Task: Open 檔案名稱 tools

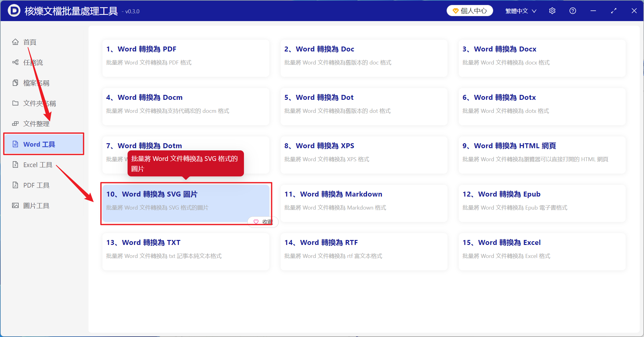Action: click(x=36, y=83)
